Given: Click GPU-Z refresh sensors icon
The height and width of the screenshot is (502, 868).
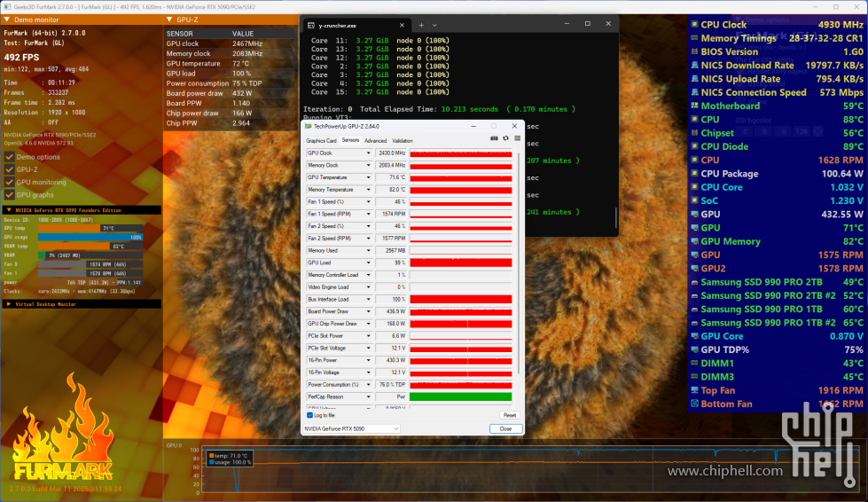Looking at the screenshot, I should tap(505, 138).
